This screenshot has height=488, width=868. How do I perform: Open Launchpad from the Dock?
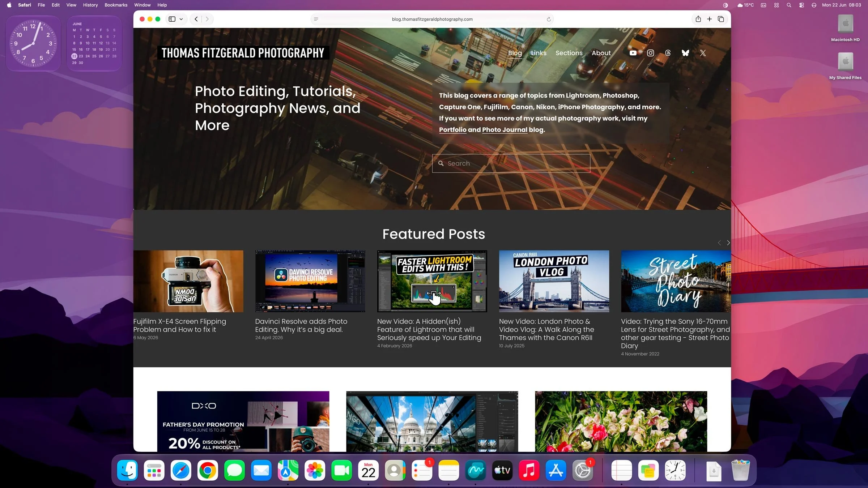(x=154, y=470)
